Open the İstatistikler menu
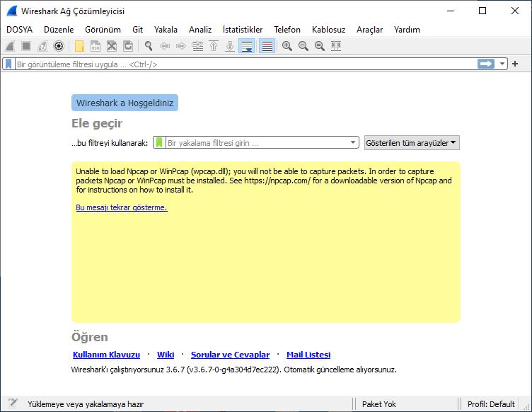Image resolution: width=532 pixels, height=412 pixels. 243,30
